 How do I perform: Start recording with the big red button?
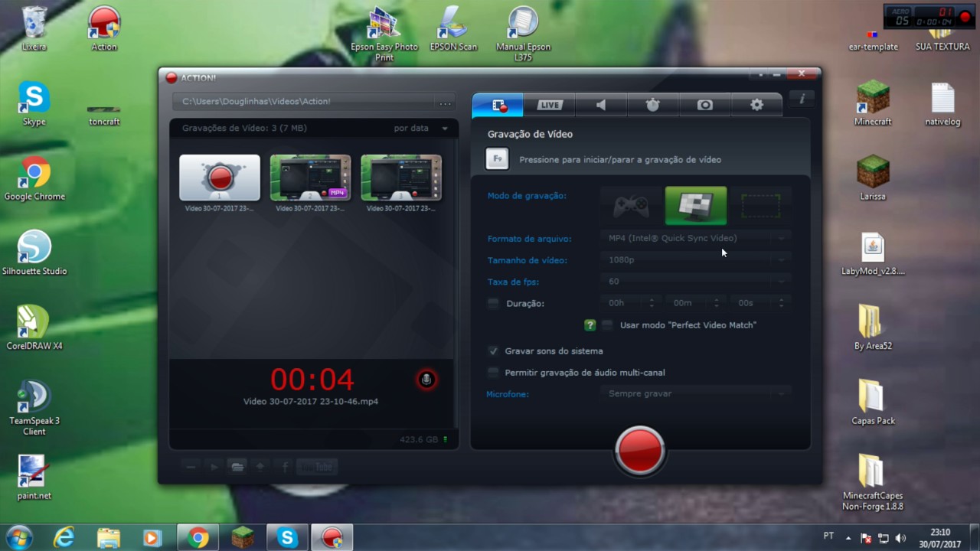640,450
